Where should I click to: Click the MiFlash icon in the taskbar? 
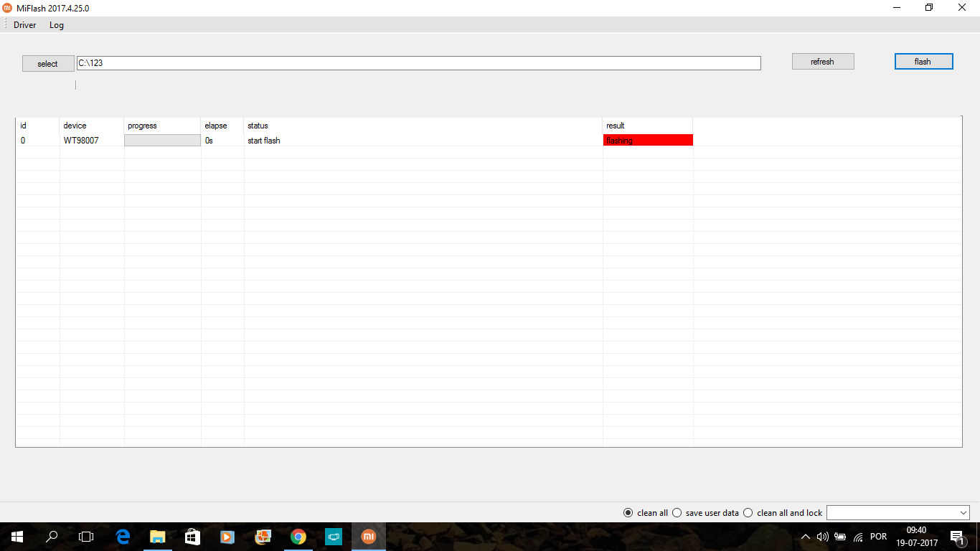tap(368, 537)
